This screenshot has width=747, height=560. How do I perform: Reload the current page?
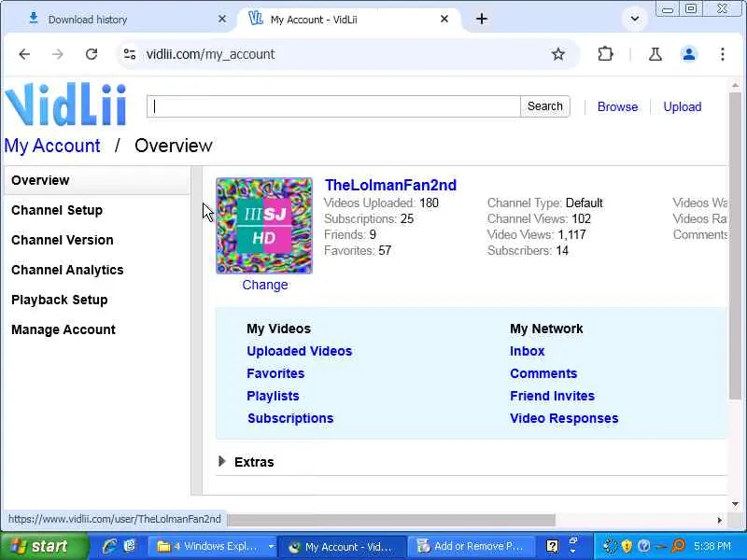pyautogui.click(x=92, y=54)
